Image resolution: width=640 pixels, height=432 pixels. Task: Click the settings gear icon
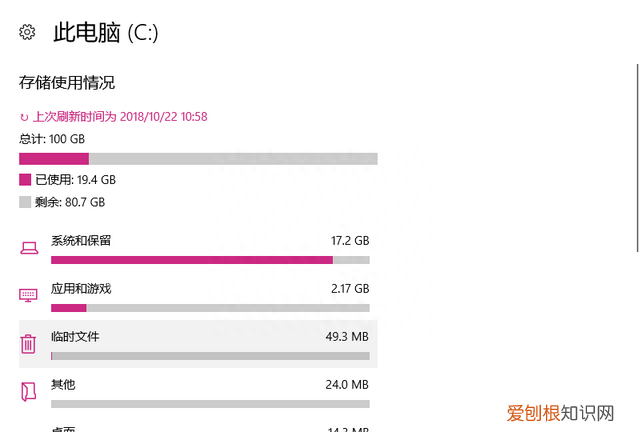[27, 32]
